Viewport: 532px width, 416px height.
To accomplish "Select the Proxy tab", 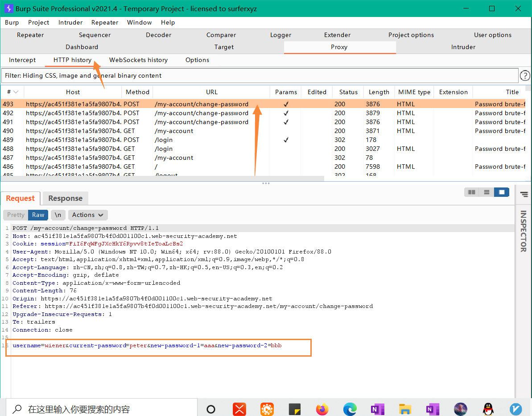I will pos(339,47).
